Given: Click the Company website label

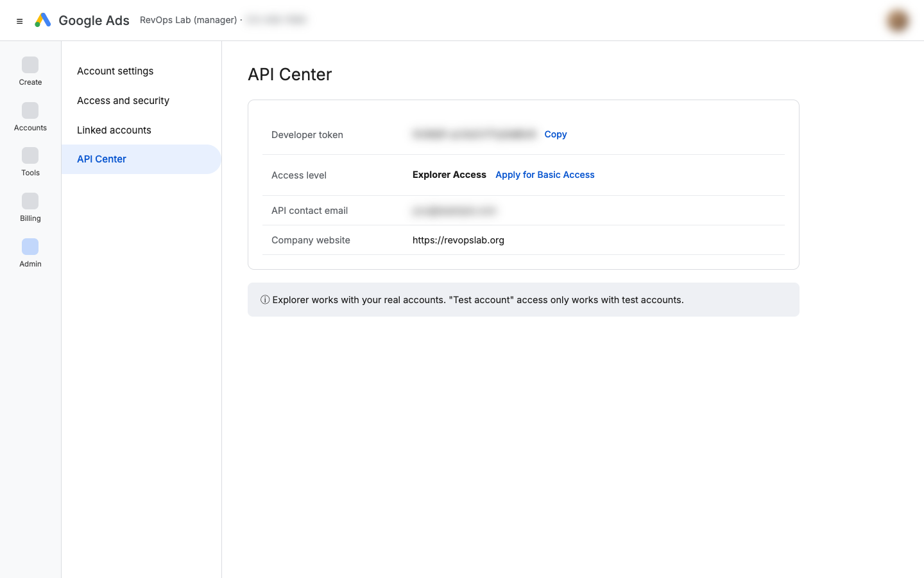Looking at the screenshot, I should click(311, 240).
